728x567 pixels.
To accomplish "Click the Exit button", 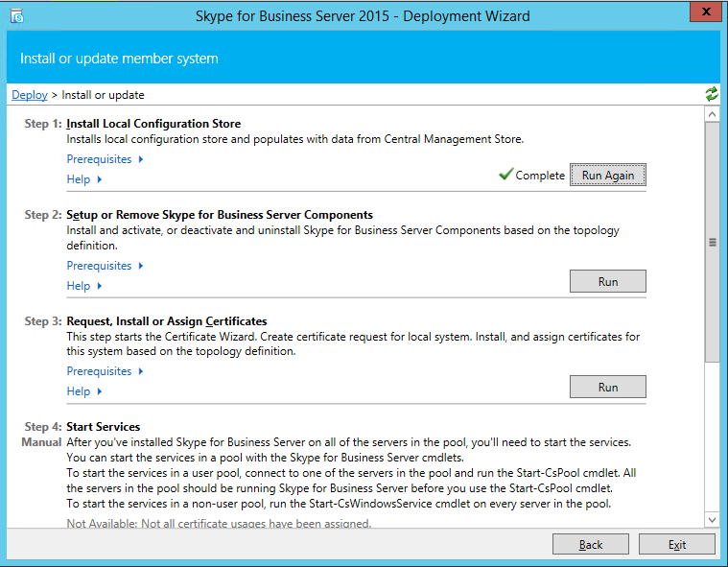I will (x=677, y=544).
